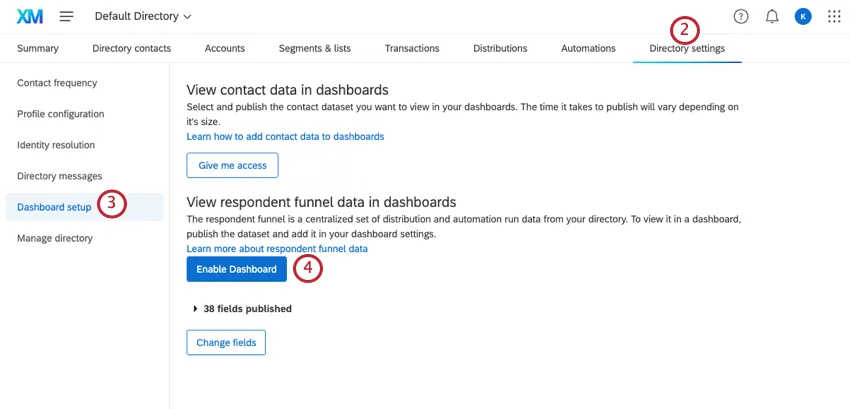Expand the 38 fields published section
850x409 pixels.
(x=242, y=309)
